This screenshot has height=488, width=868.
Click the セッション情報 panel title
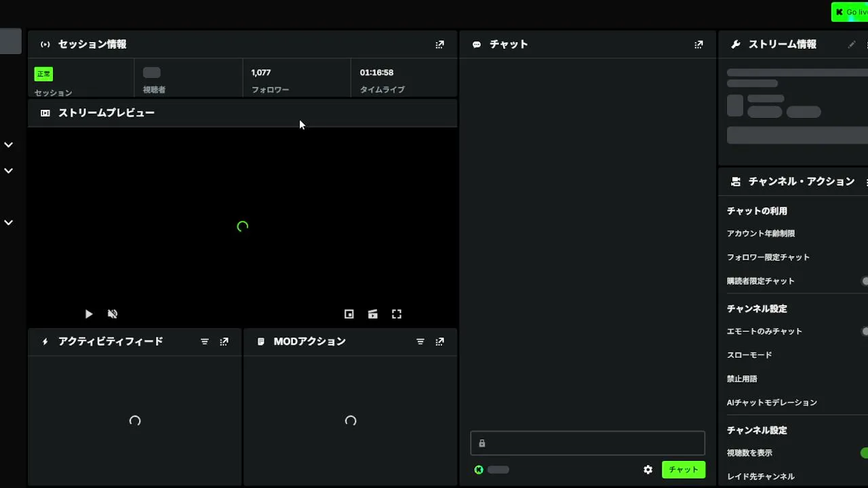(x=92, y=45)
